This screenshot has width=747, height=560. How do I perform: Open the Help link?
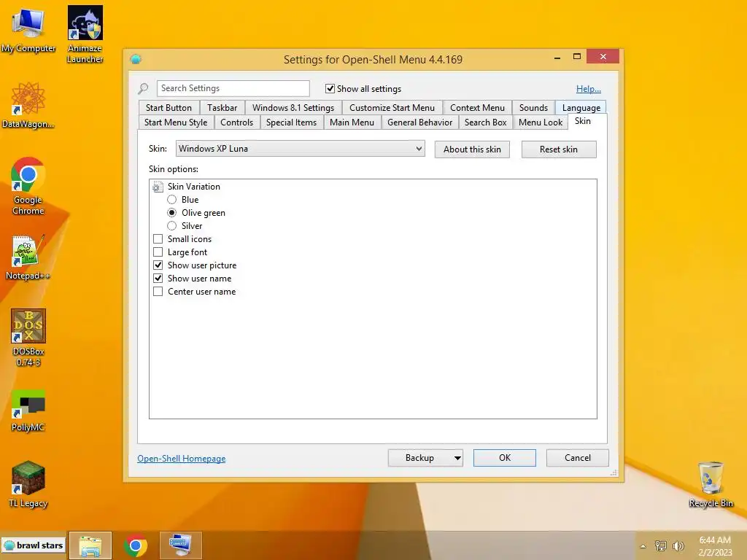pos(589,89)
